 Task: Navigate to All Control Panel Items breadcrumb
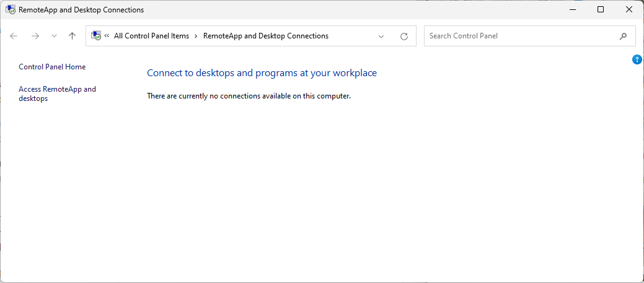point(151,36)
